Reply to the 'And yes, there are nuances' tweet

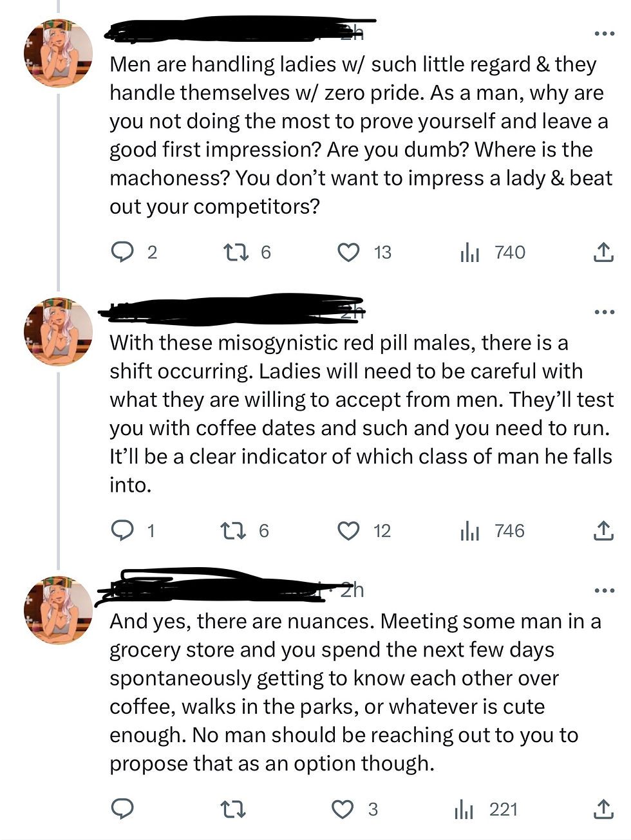122,808
